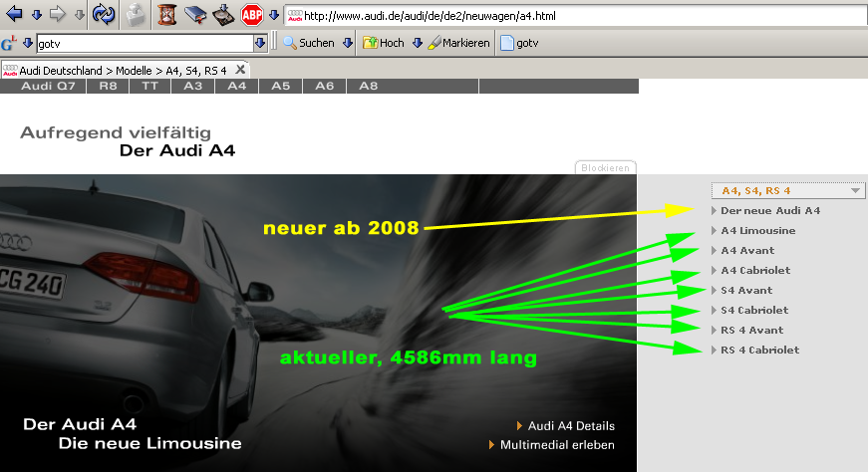Open history with the hourglass icon
Viewport: 868px width, 472px height.
(x=167, y=14)
